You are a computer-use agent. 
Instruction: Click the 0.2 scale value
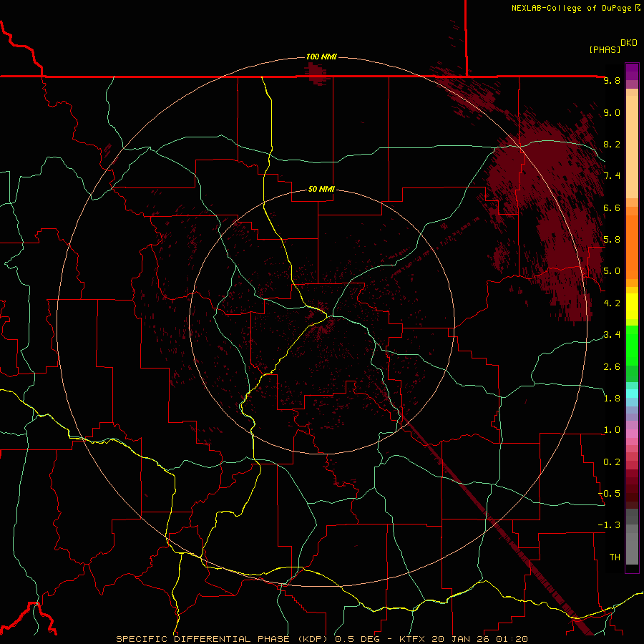tap(612, 462)
